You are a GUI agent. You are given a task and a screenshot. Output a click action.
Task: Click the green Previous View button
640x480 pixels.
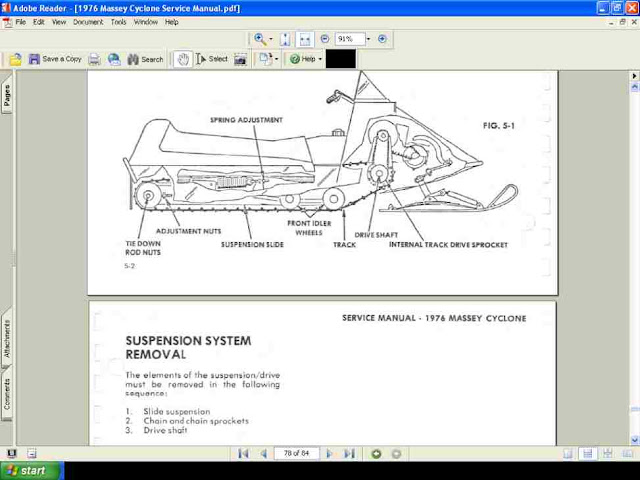(376, 453)
